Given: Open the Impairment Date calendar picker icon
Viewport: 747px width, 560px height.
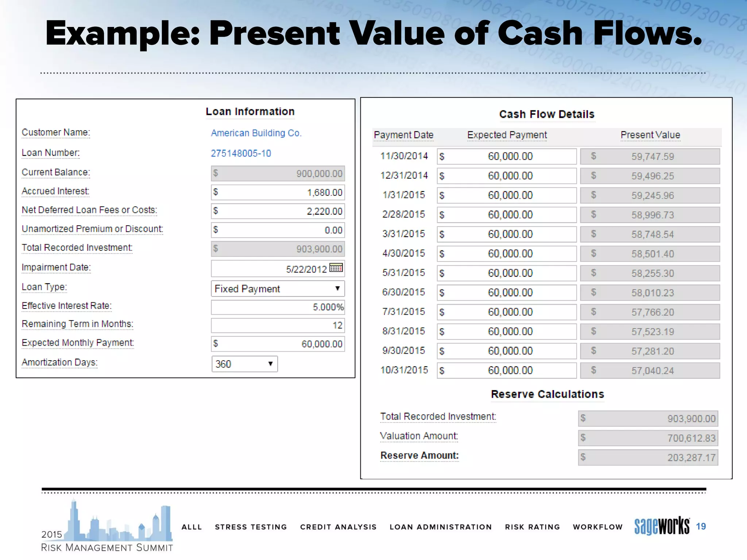Looking at the screenshot, I should click(336, 268).
